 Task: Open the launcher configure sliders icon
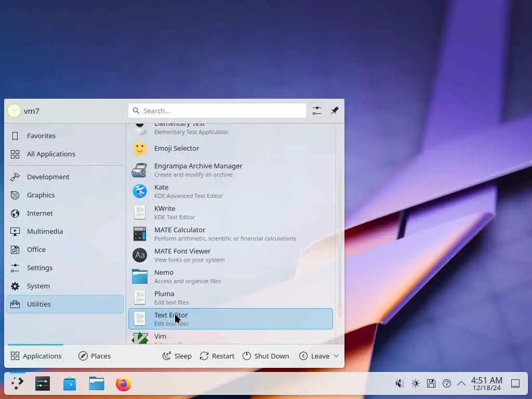[x=316, y=111]
